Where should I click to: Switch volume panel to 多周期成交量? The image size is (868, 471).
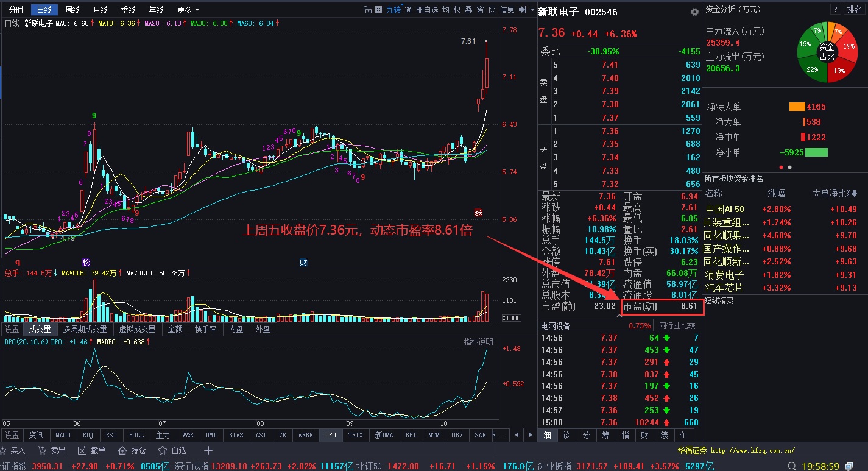pos(85,329)
